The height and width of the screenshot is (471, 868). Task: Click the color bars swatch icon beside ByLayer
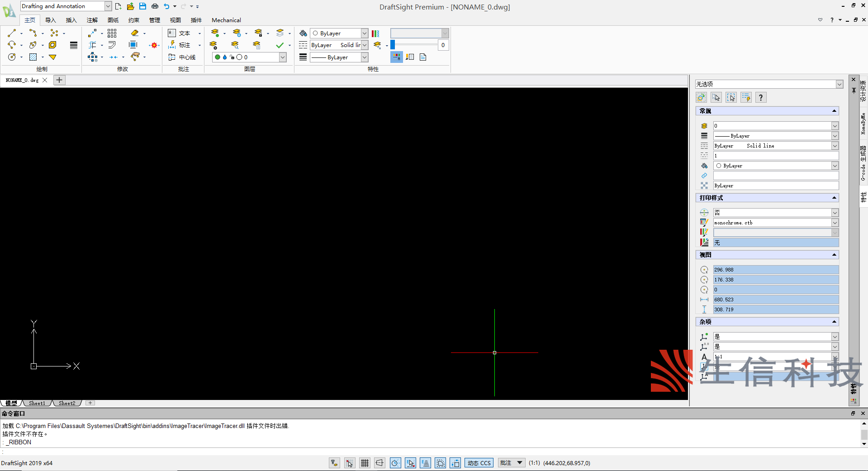coord(375,33)
